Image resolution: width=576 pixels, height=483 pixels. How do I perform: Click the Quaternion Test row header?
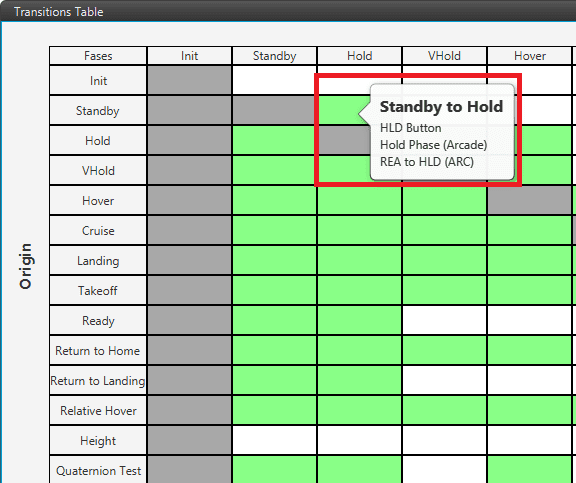click(x=98, y=470)
